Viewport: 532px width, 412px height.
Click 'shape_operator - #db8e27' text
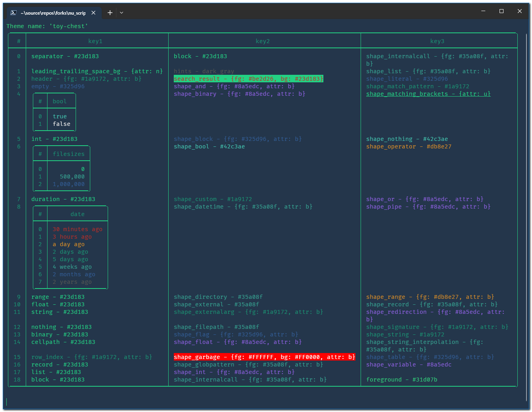coord(409,146)
